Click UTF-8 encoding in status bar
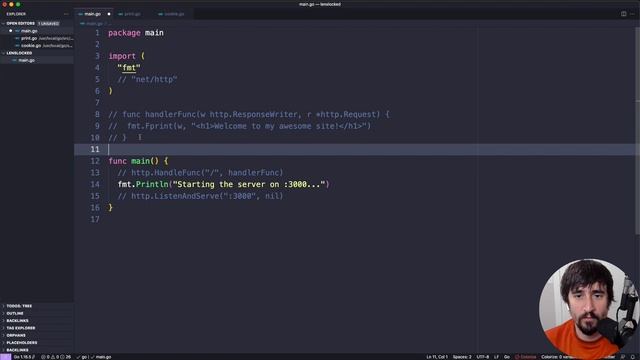 pyautogui.click(x=482, y=357)
